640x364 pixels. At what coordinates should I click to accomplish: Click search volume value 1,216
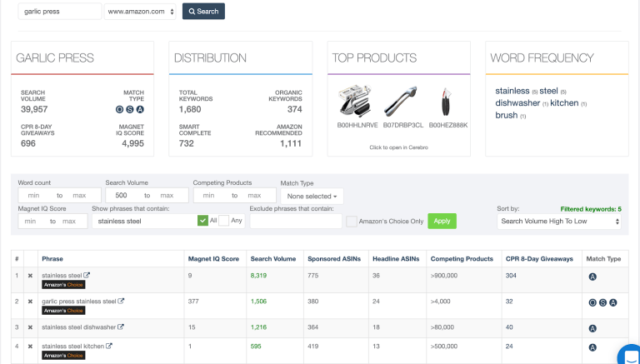tap(258, 327)
